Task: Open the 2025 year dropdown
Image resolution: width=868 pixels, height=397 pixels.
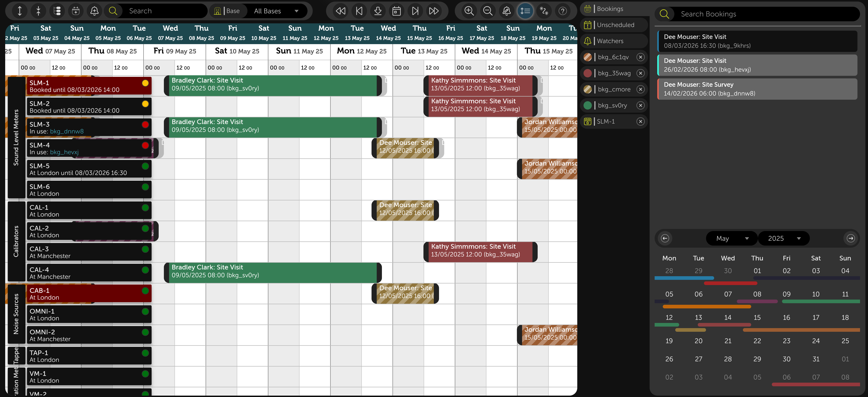Action: tap(784, 238)
